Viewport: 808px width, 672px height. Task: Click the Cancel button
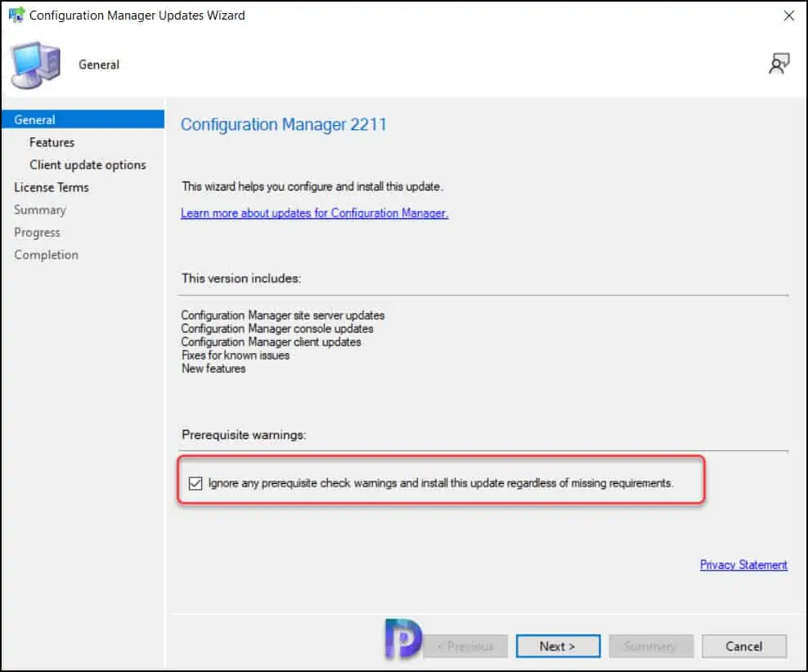click(744, 647)
